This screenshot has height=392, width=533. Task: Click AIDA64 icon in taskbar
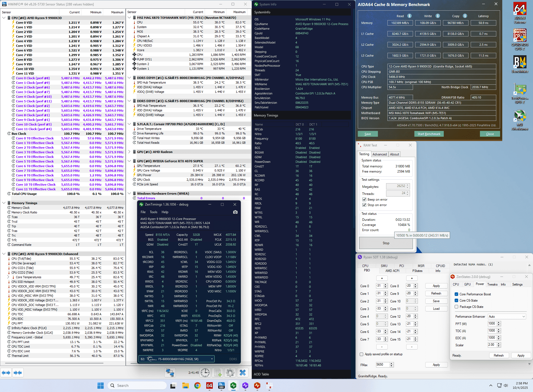click(209, 385)
